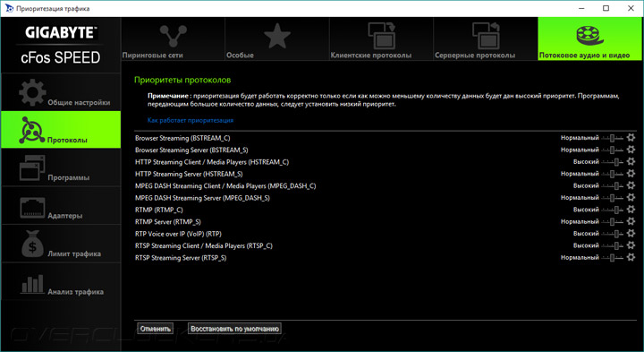Adjust priority slider for HSTREAM_C row
Screen dimensions: 644x352
click(x=613, y=162)
